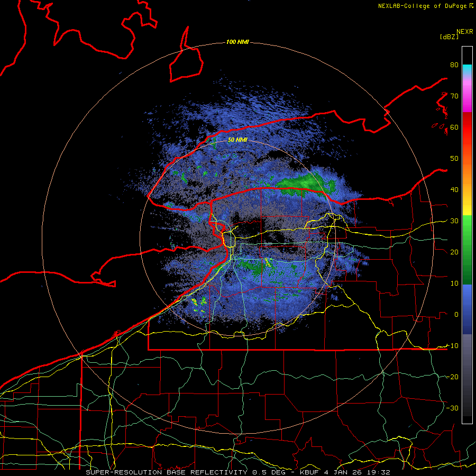The image size is (476, 476).
Task: Click the dBZ unit label above color scale
Action: pos(449,36)
